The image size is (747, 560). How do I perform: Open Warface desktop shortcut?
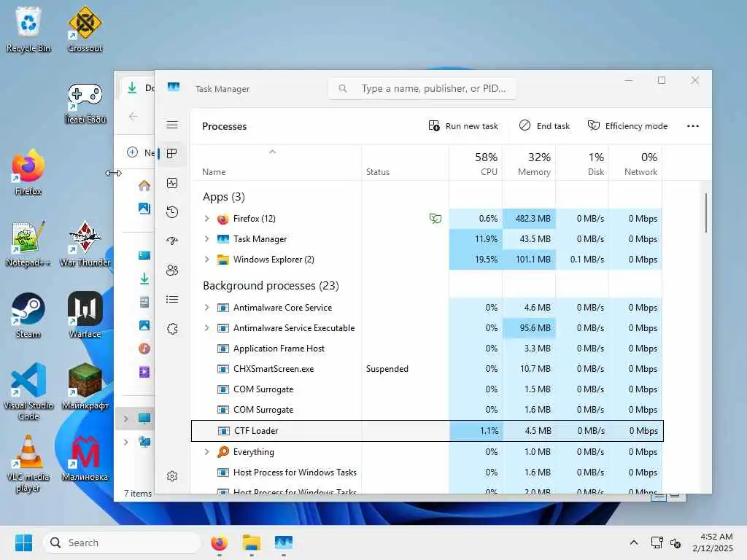pyautogui.click(x=85, y=315)
